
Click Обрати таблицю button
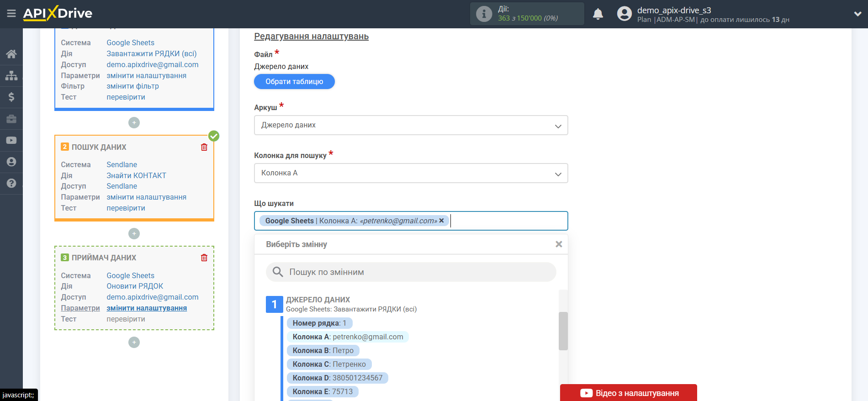click(294, 81)
